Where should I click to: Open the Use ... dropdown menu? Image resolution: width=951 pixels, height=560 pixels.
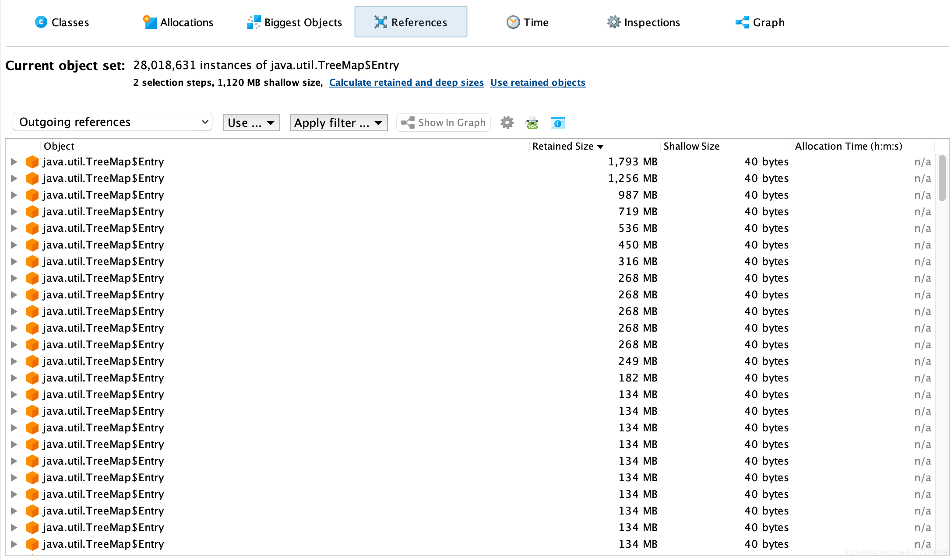251,123
